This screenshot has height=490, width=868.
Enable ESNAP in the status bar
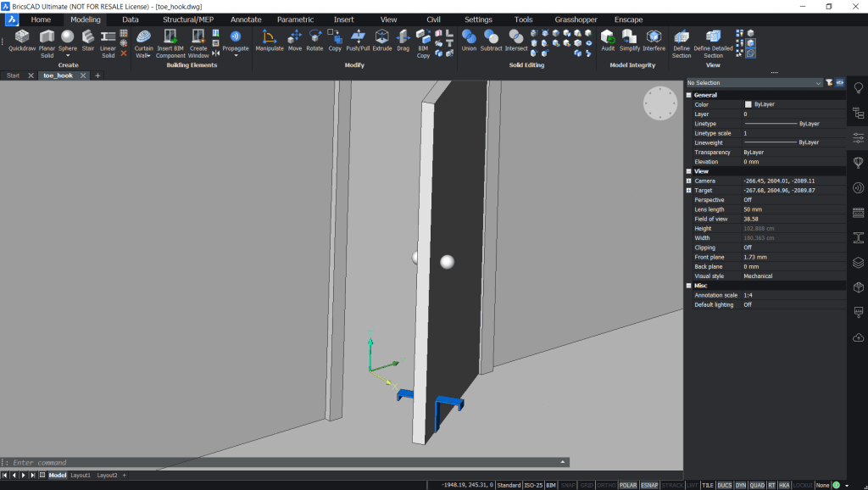(649, 484)
